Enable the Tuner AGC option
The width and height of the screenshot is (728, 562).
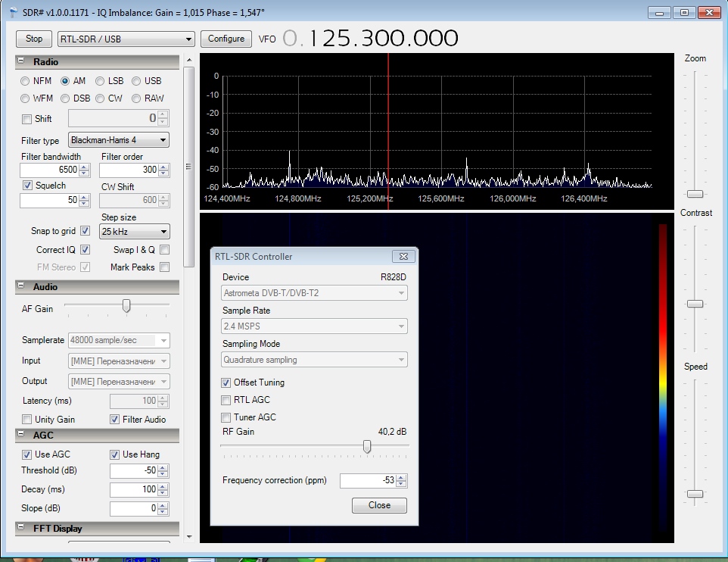226,417
